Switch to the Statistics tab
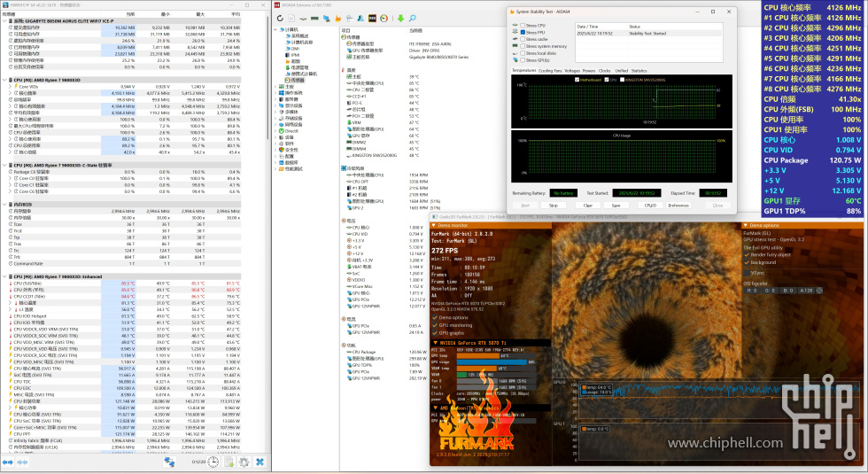Image resolution: width=868 pixels, height=474 pixels. pos(639,71)
